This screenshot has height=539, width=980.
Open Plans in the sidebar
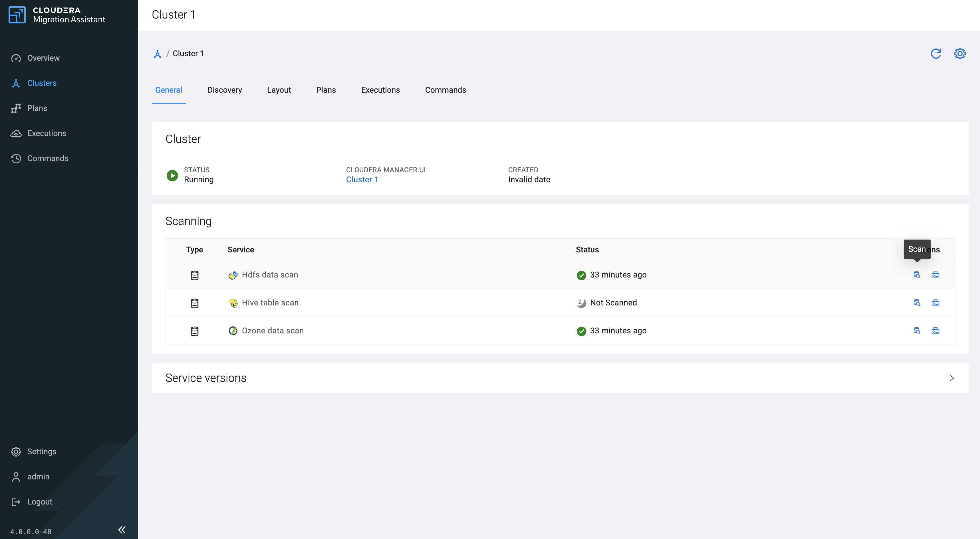[x=37, y=108]
